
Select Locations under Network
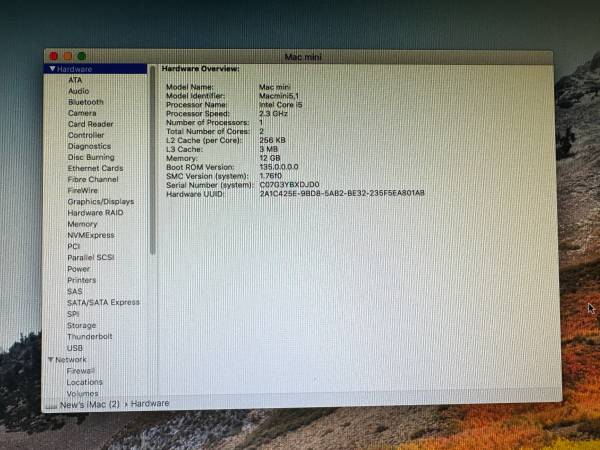pyautogui.click(x=84, y=382)
